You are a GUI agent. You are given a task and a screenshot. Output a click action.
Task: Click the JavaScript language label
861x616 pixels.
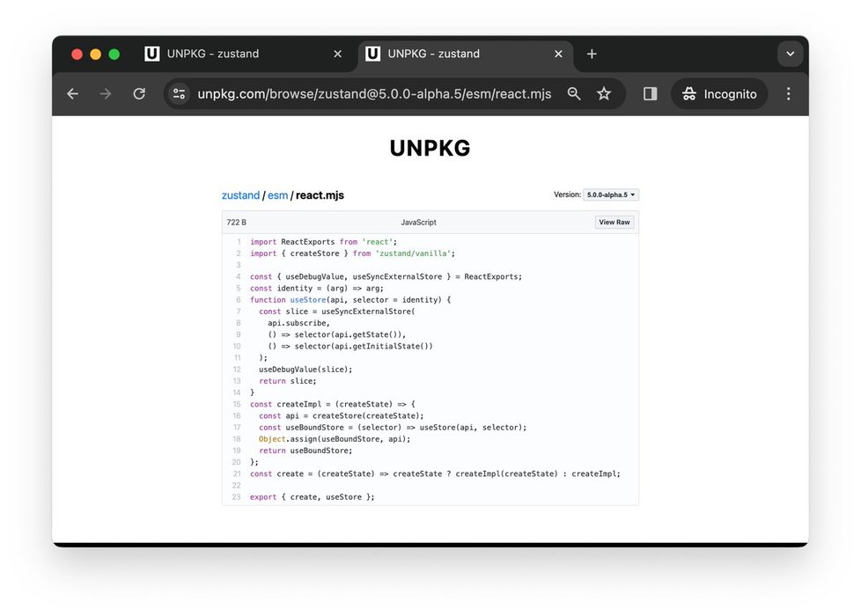(x=418, y=223)
